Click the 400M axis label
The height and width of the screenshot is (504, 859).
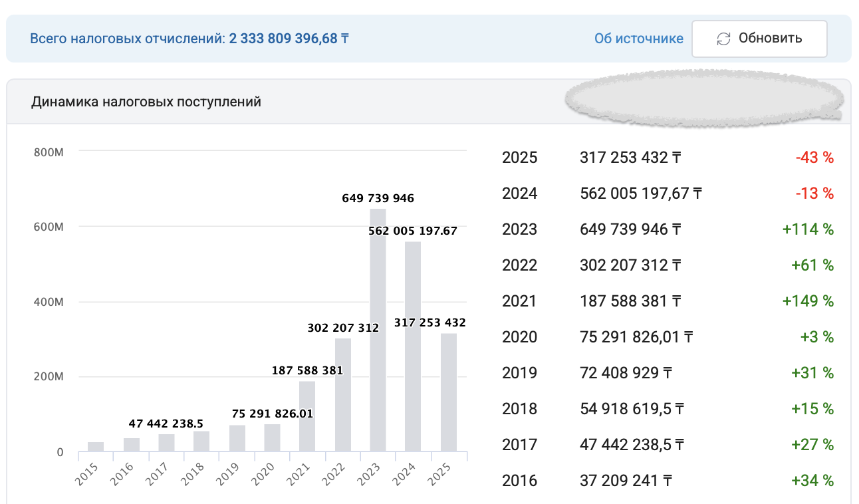tap(49, 302)
